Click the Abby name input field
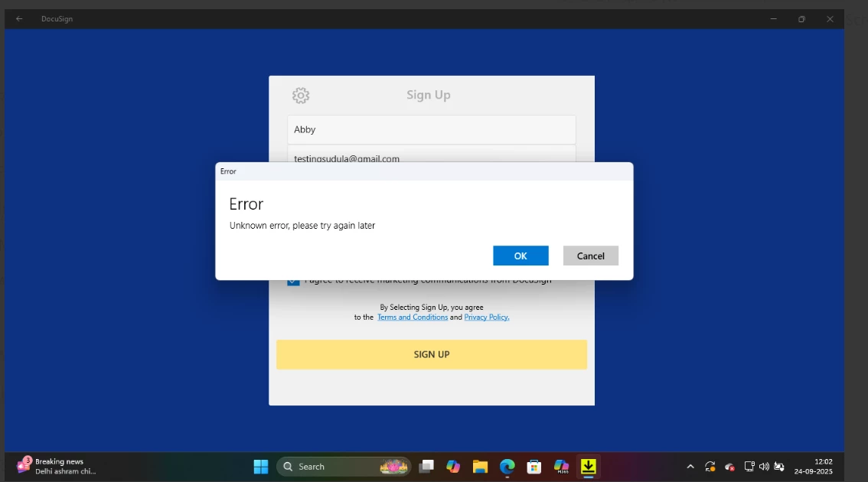This screenshot has width=868, height=482. coord(431,129)
